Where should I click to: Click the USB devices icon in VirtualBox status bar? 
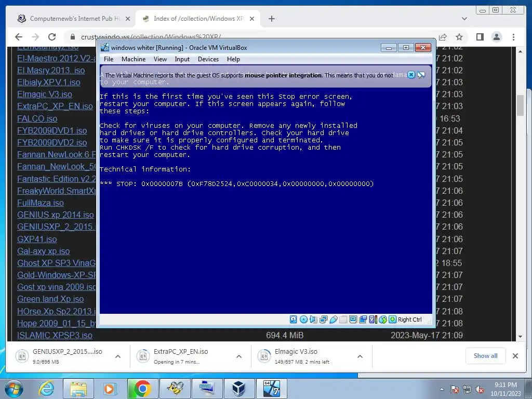tap(334, 320)
